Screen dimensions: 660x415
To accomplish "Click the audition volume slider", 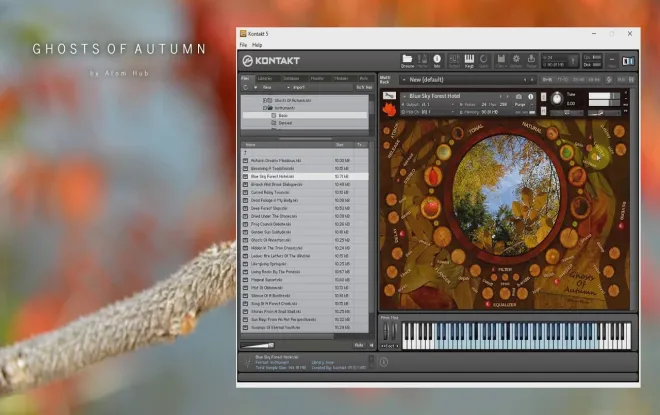I will [x=258, y=346].
